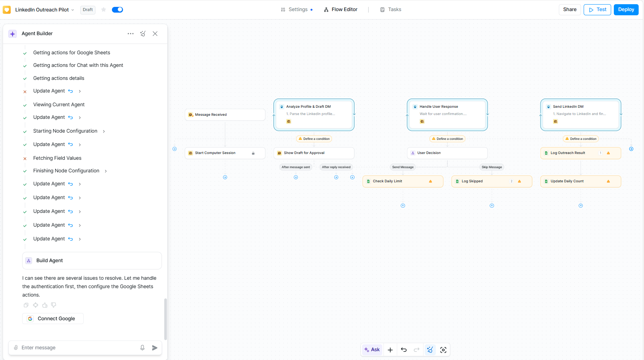The width and height of the screenshot is (644, 360).
Task: Select the Skip Message branch label
Action: (x=492, y=167)
